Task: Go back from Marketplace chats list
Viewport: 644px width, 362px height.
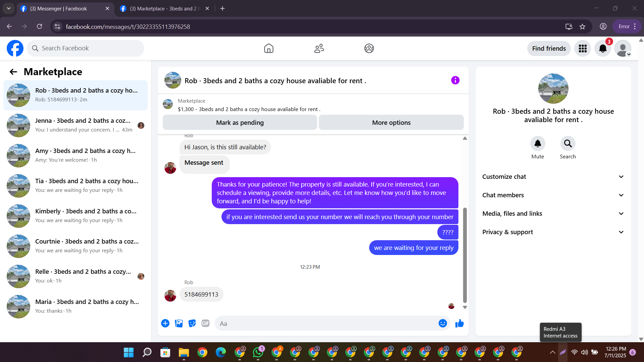Action: [13, 72]
